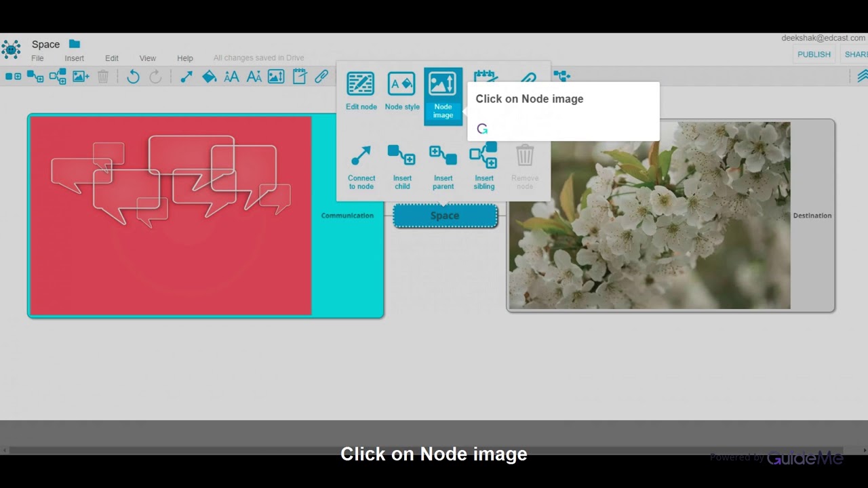Click the deekshak@edcast.com account text

point(823,39)
